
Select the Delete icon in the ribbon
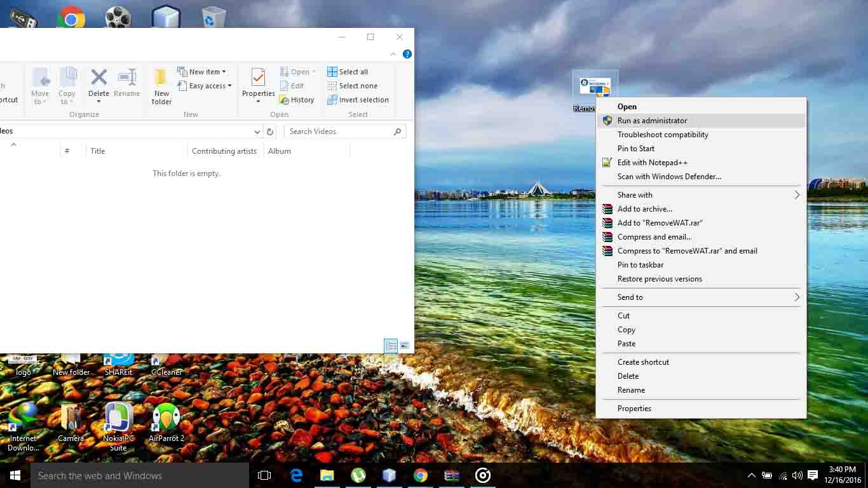[x=98, y=83]
